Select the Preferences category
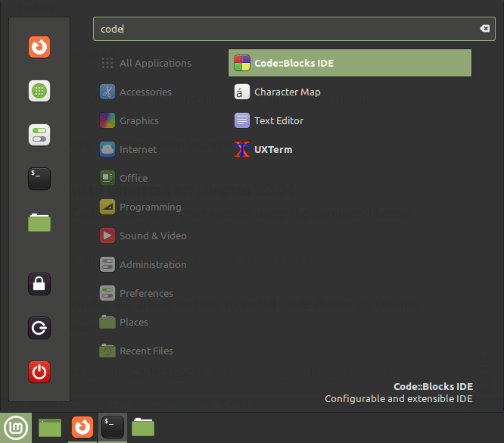 [x=146, y=293]
